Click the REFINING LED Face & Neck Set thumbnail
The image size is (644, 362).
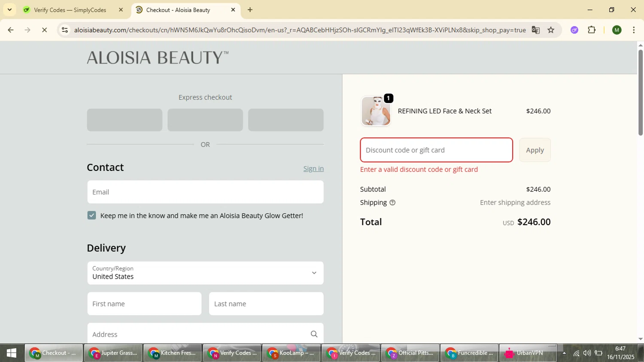point(376,111)
